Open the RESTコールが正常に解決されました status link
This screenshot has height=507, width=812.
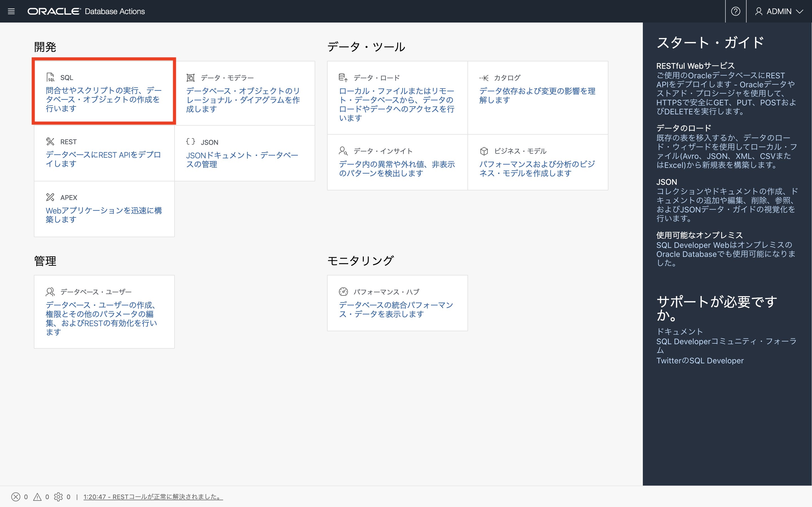[x=153, y=497]
